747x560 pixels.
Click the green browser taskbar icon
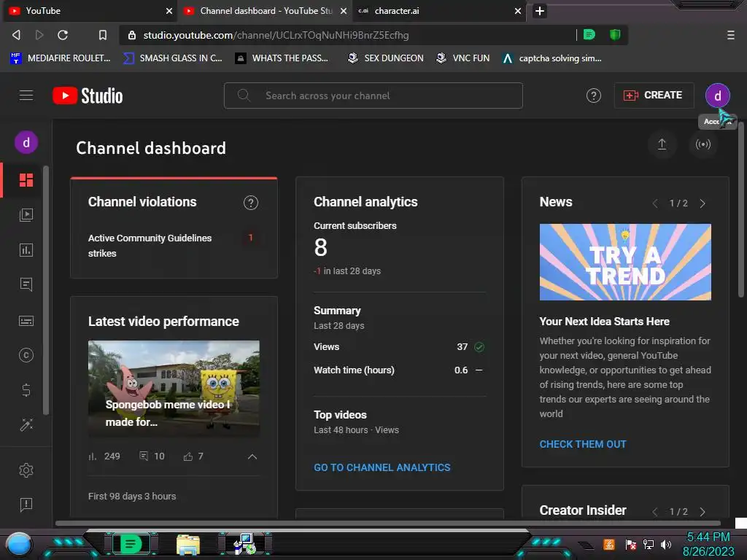coord(131,544)
